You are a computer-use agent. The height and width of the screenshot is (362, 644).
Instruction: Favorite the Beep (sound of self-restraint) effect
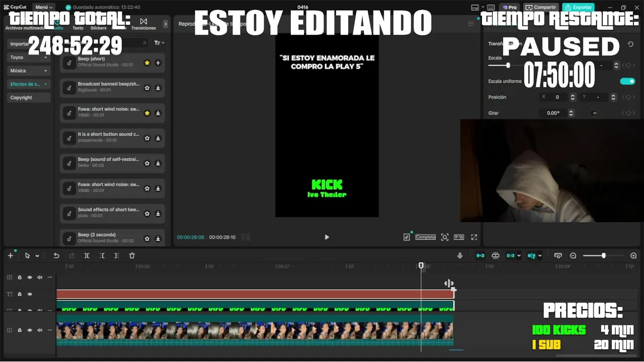coord(147,163)
